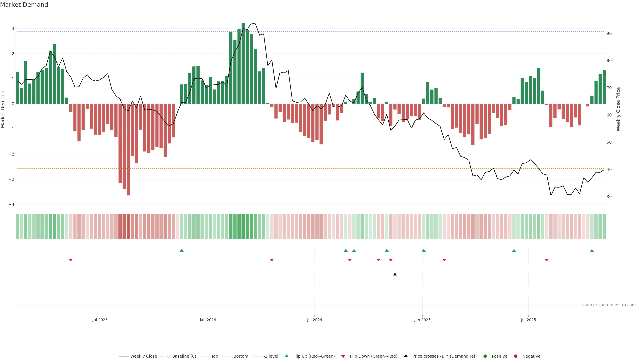Click the last green Flip Up marker at far right

[592, 250]
